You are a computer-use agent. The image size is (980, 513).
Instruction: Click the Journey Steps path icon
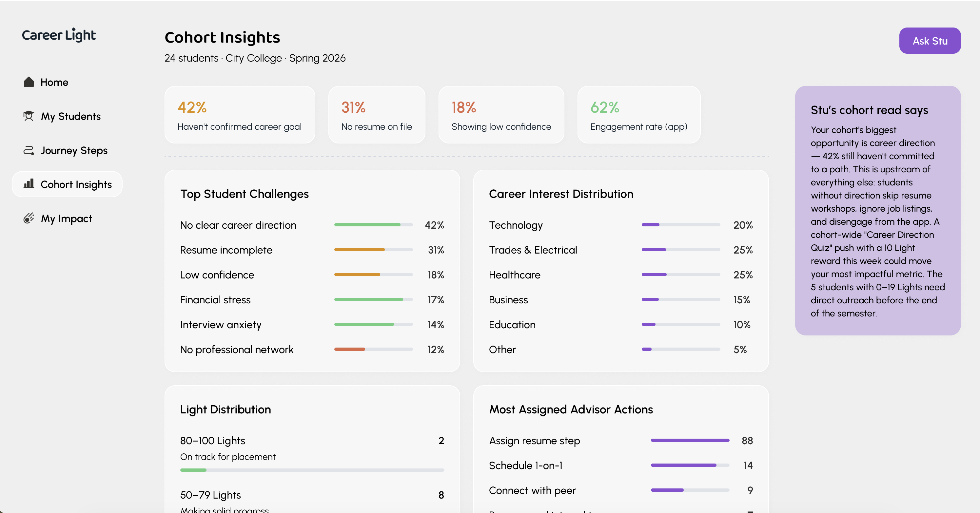point(29,150)
